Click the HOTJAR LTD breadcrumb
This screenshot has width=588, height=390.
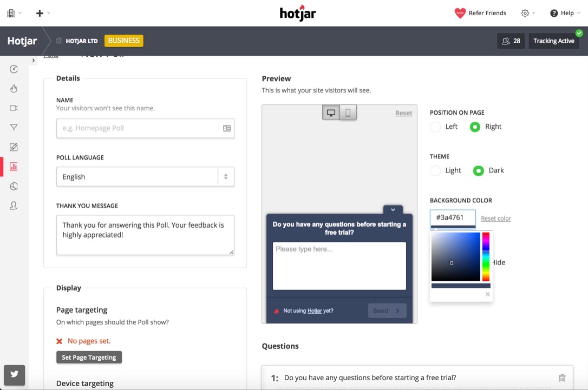(x=81, y=41)
